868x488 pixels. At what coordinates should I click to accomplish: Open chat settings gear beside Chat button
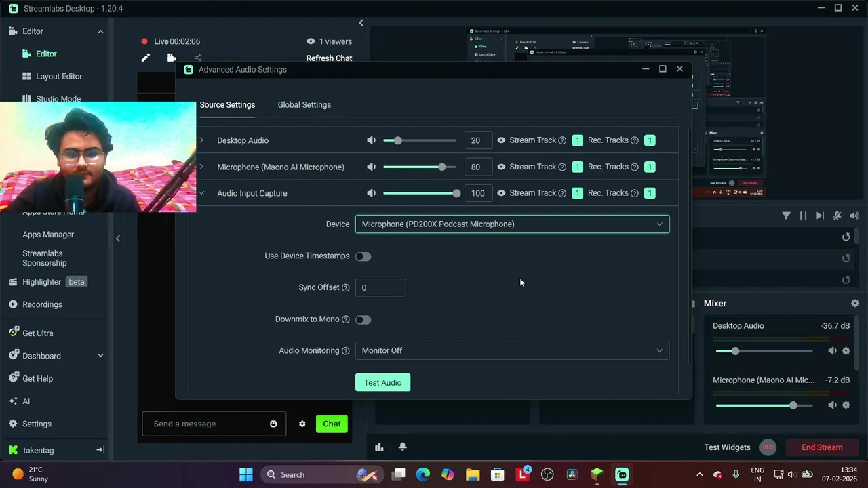pyautogui.click(x=302, y=424)
